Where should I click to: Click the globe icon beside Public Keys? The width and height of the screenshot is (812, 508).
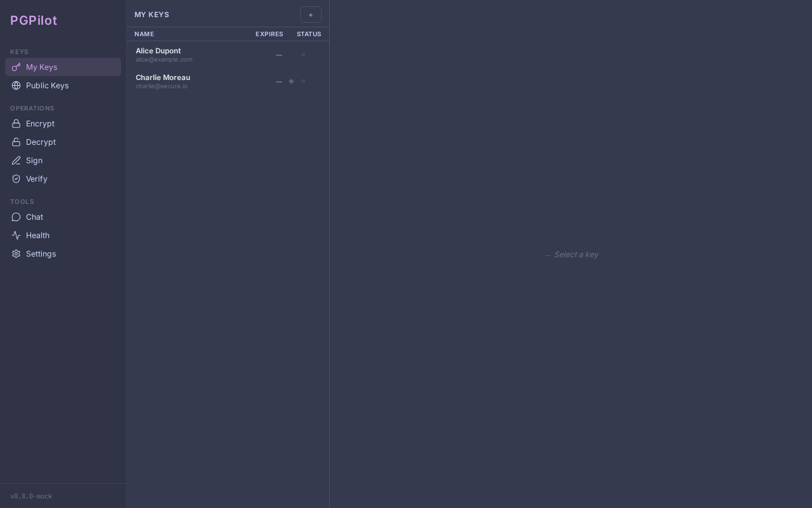click(16, 85)
